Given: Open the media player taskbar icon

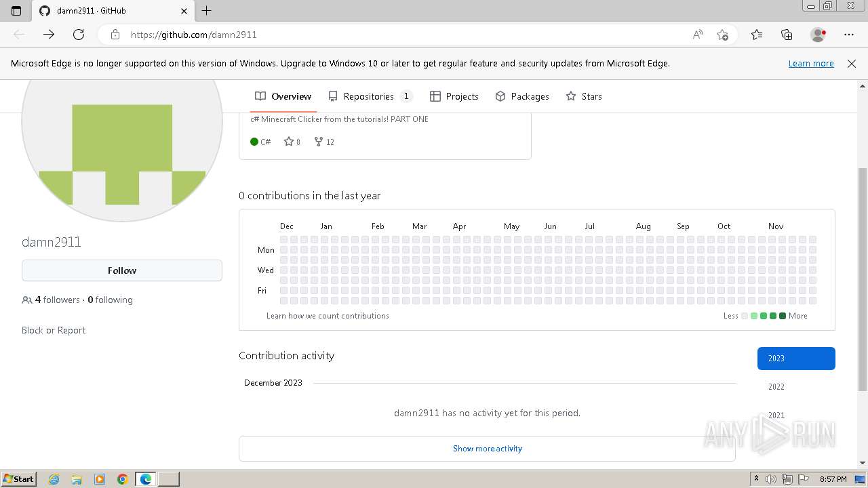Looking at the screenshot, I should coord(100,479).
